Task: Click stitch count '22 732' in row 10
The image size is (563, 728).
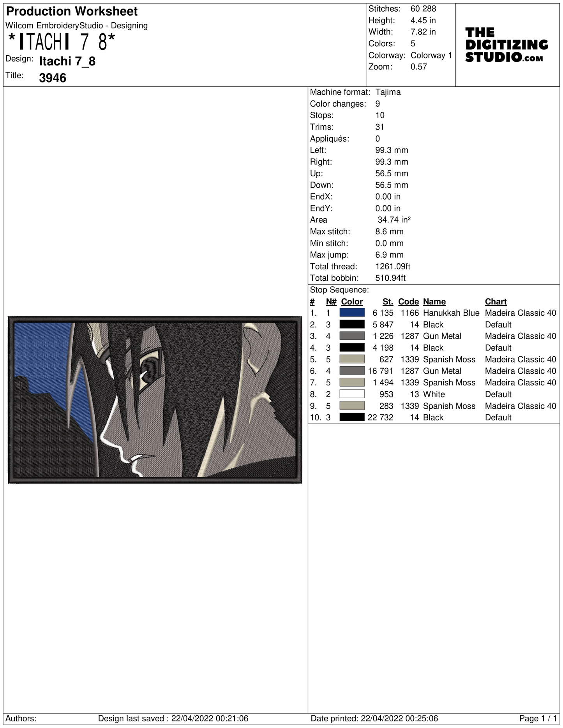Action: pyautogui.click(x=381, y=417)
